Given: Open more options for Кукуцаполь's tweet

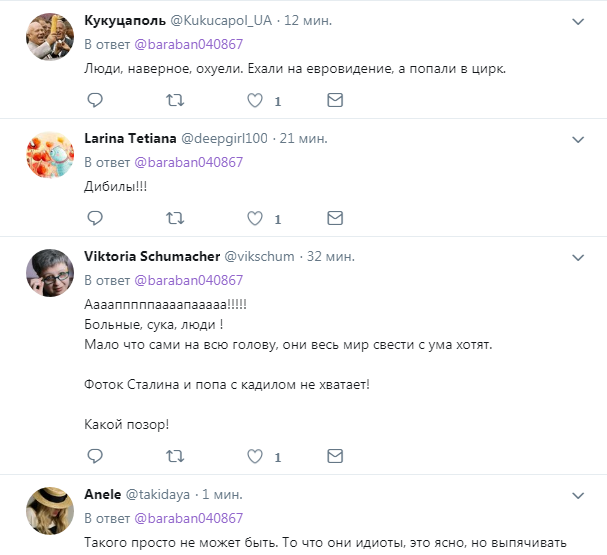Looking at the screenshot, I should click(578, 21).
